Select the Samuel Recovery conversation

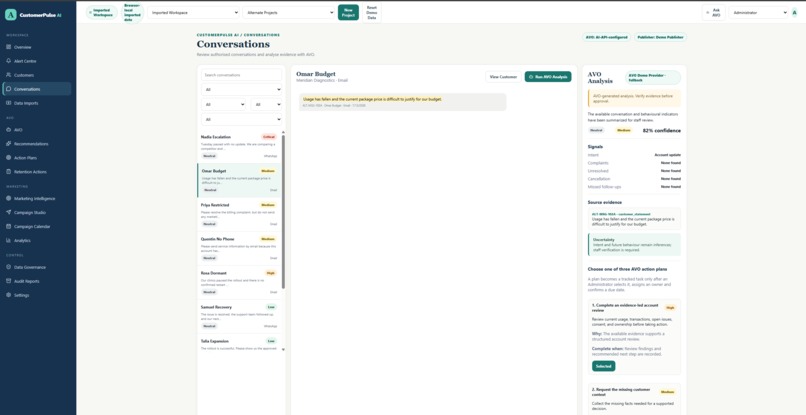[240, 316]
